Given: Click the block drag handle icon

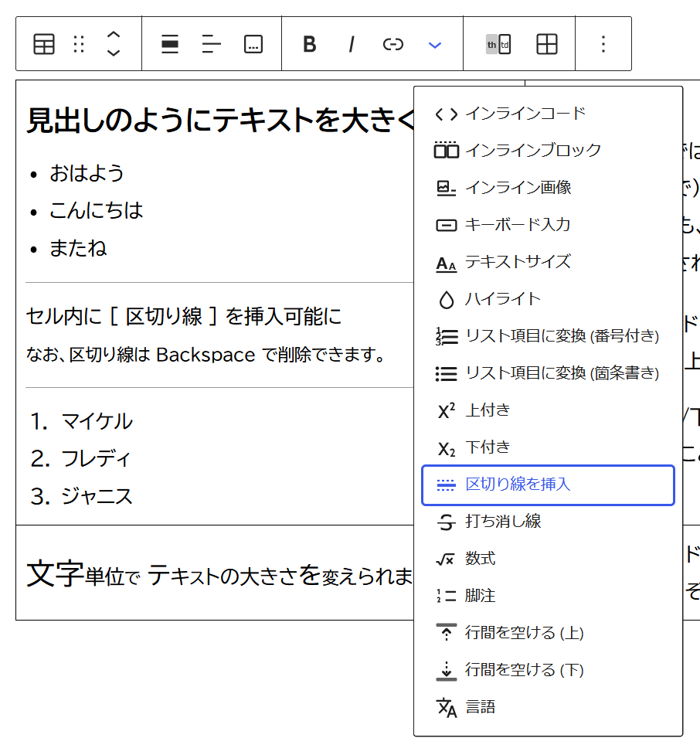Looking at the screenshot, I should 79,44.
